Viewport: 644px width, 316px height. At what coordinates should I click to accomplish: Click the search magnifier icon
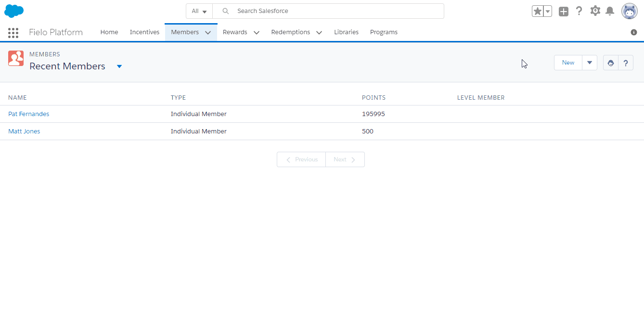pos(225,11)
